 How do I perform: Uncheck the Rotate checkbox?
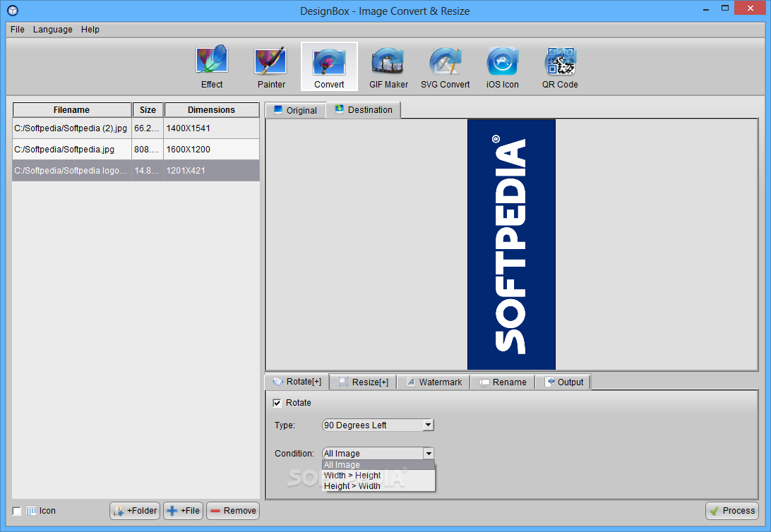277,403
